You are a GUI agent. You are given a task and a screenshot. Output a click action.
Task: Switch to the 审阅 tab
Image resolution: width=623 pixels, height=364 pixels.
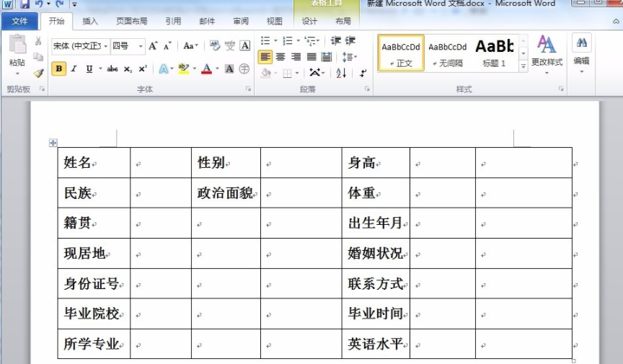241,21
